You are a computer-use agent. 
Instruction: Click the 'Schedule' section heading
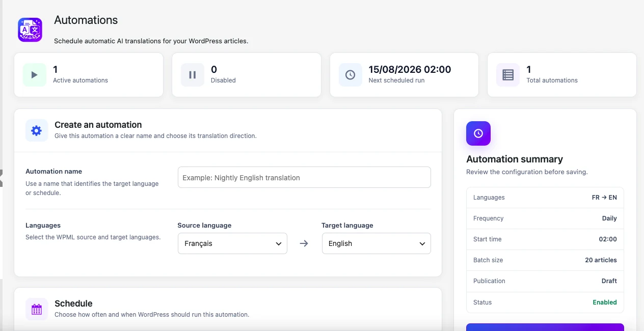[73, 304]
